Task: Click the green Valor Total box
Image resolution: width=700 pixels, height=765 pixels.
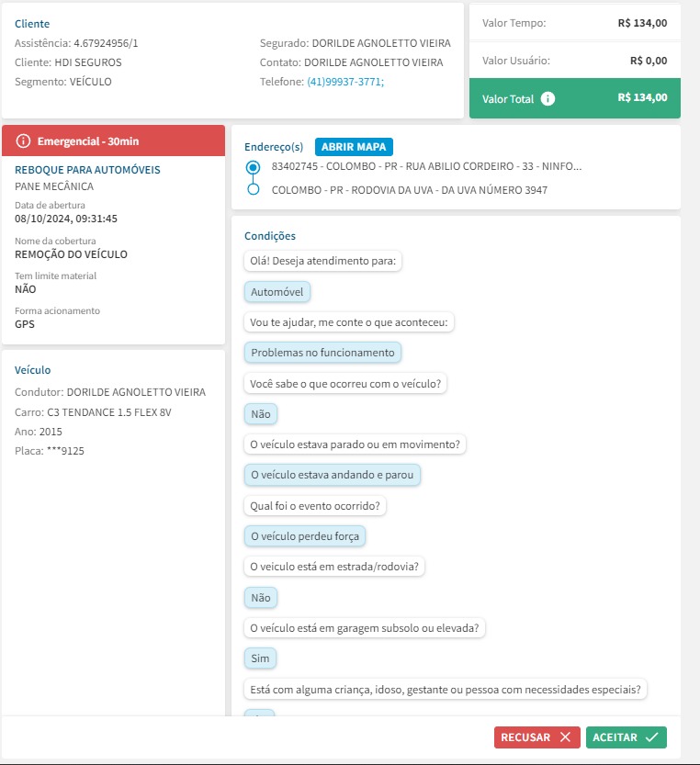Action: click(574, 98)
